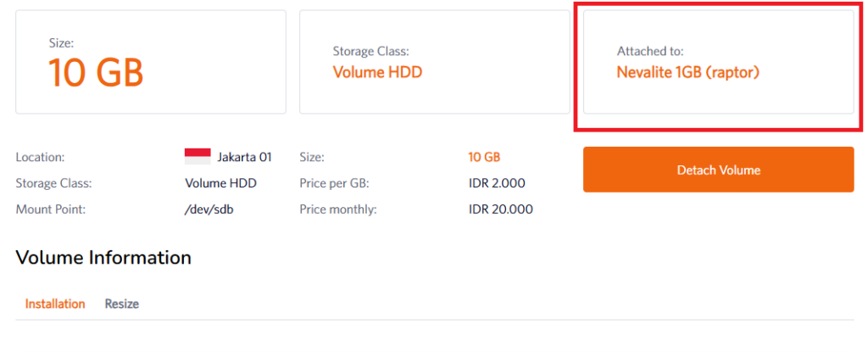Click the IDR 2.000 price per GB value

(497, 183)
